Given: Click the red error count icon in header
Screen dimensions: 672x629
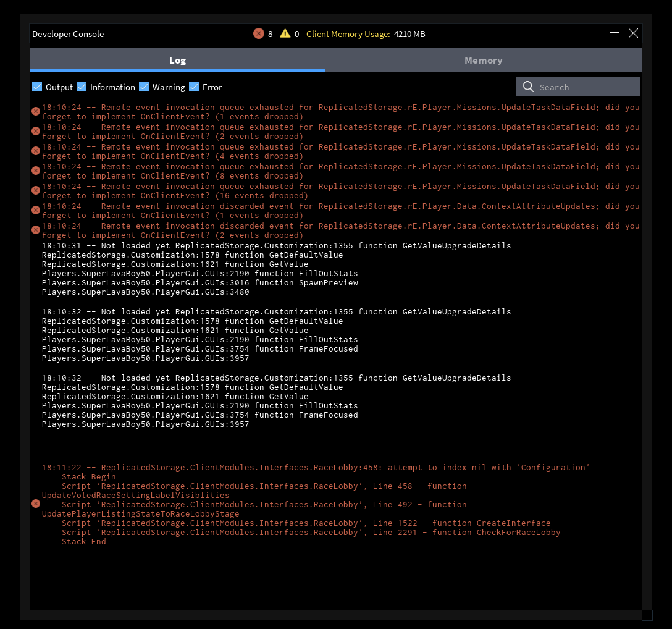Looking at the screenshot, I should tap(259, 33).
